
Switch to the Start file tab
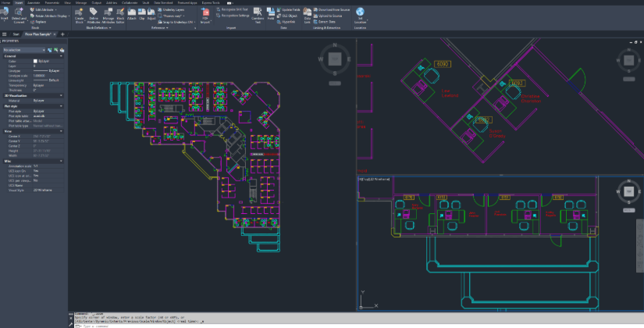16,34
